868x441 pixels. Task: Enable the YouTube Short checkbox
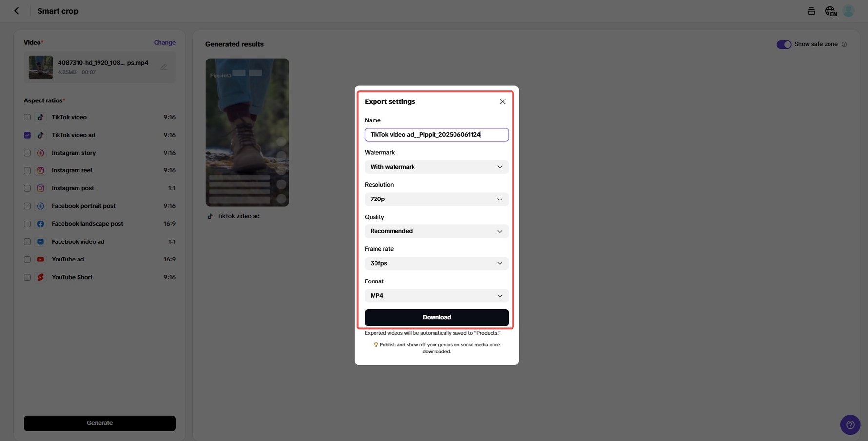[x=27, y=277]
